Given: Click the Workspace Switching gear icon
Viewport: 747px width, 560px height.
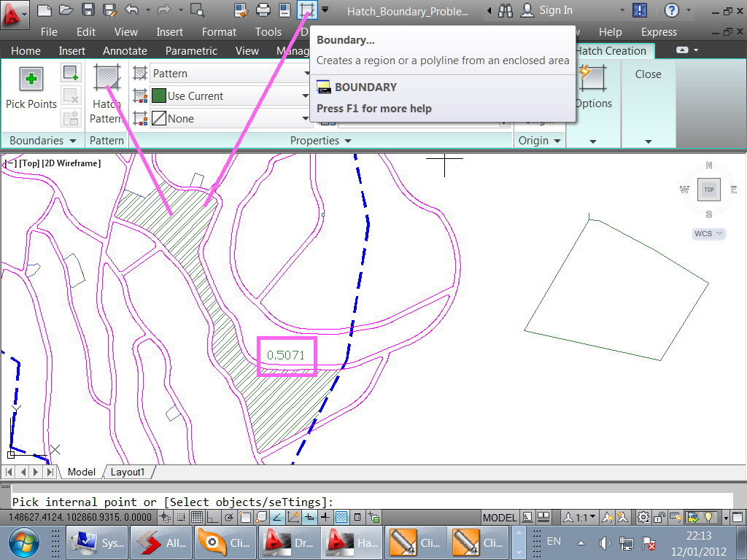Looking at the screenshot, I should click(x=643, y=517).
